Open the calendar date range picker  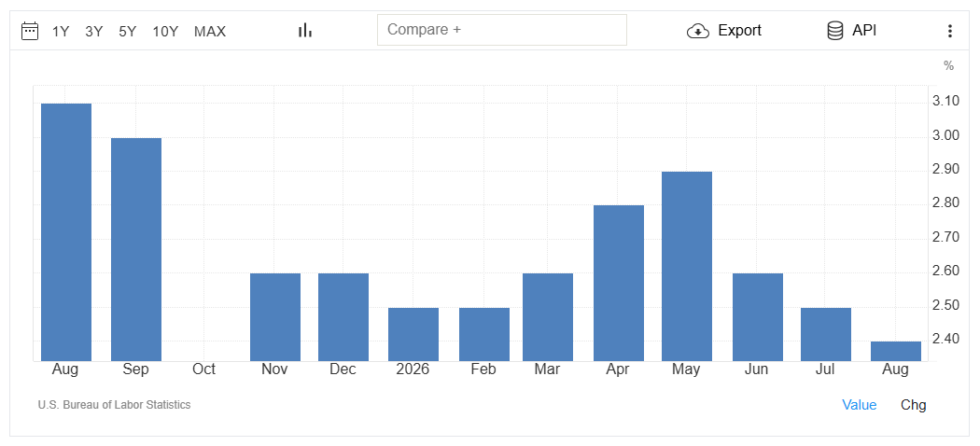point(30,31)
